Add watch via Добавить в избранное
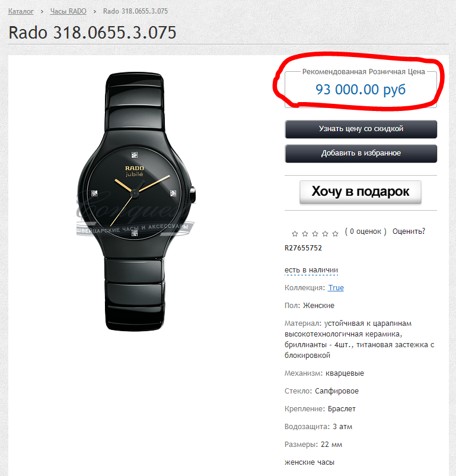Viewport: 456px width, 476px height. pyautogui.click(x=361, y=153)
